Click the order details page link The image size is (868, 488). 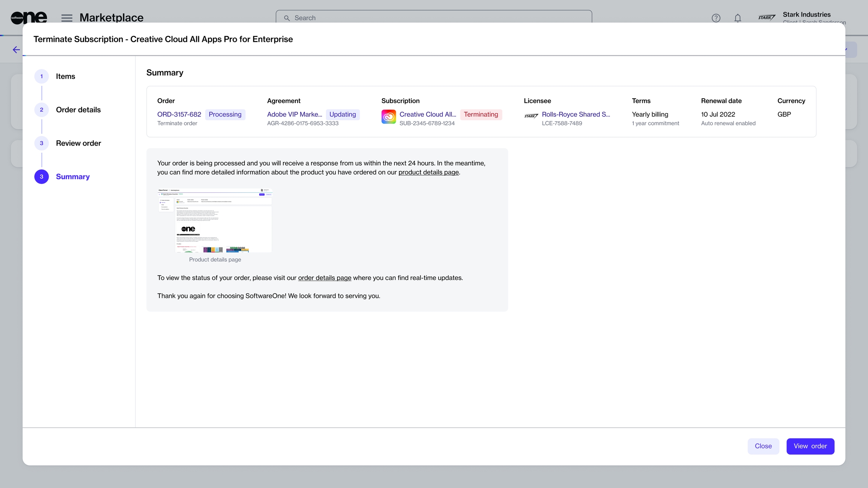point(324,278)
